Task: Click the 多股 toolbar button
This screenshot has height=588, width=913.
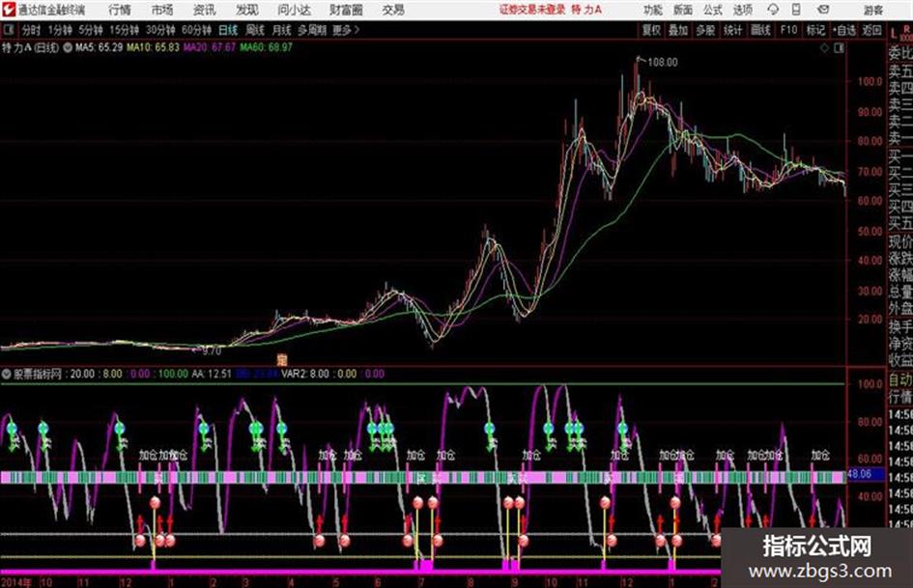Action: (x=705, y=30)
